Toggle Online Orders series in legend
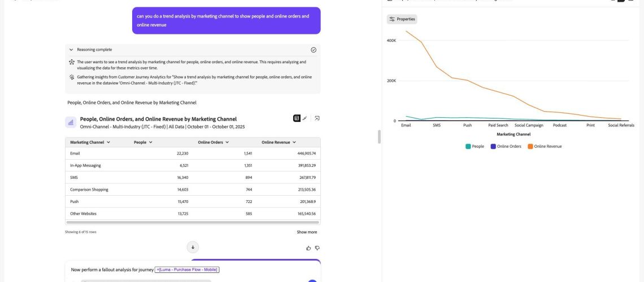The width and height of the screenshot is (644, 282). (506, 146)
